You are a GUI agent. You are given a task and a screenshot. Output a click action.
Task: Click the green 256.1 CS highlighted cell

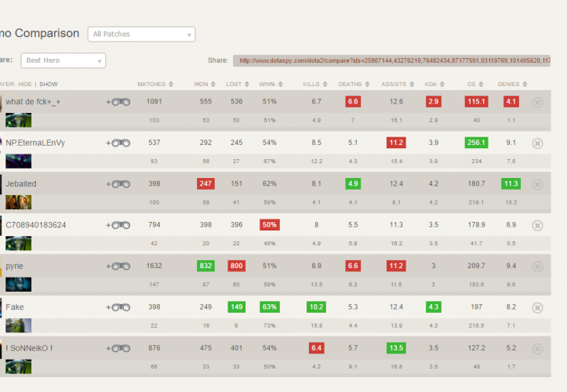pos(475,143)
